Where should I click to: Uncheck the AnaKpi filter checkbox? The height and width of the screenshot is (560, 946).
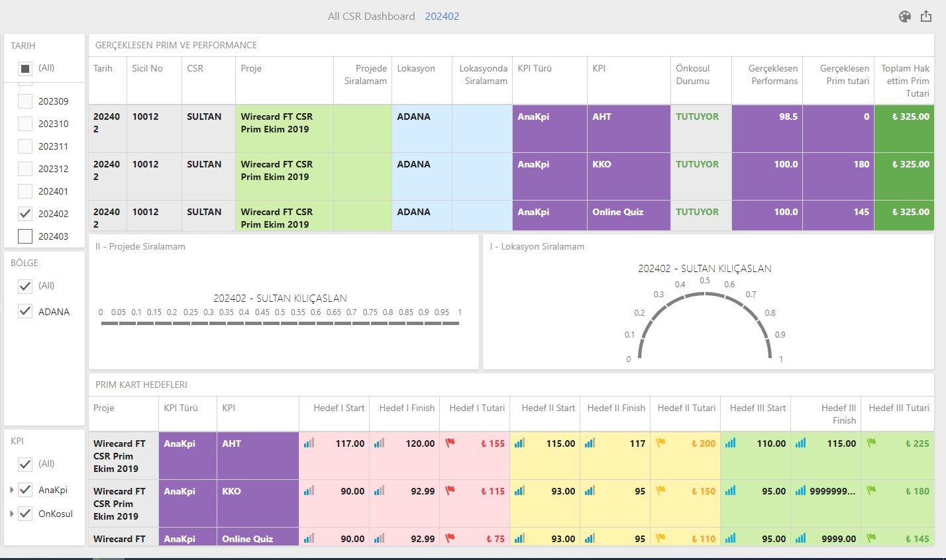[25, 490]
